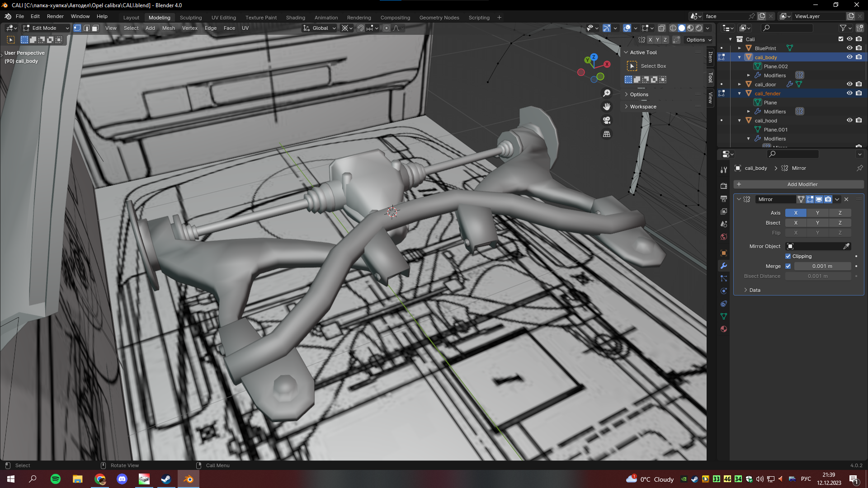The height and width of the screenshot is (488, 868).
Task: Open the Physics properties tab
Action: [x=724, y=291]
